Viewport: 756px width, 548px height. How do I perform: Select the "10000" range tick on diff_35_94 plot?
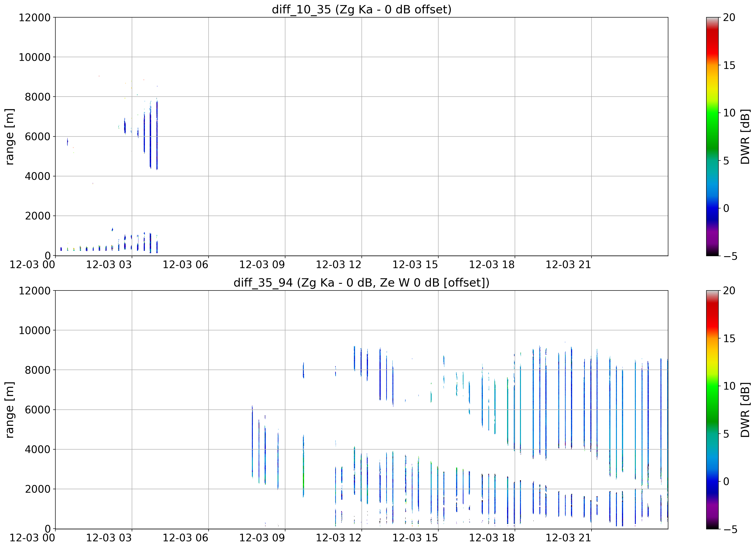pos(35,330)
